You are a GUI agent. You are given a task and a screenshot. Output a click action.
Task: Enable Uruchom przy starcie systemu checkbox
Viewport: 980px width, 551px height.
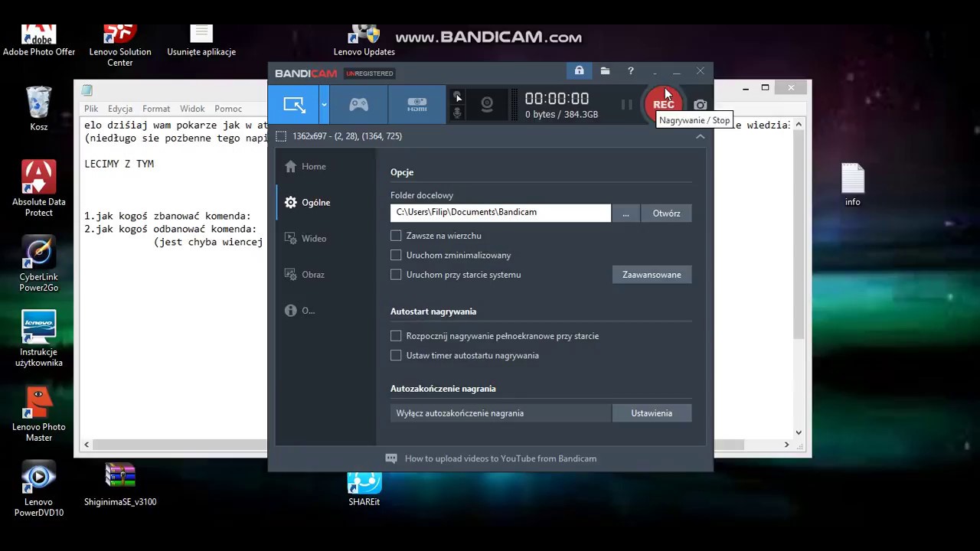click(396, 274)
